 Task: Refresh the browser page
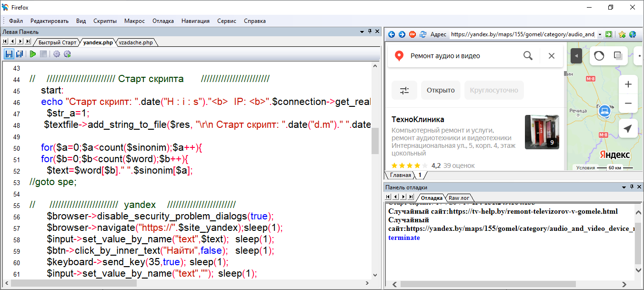click(x=423, y=34)
